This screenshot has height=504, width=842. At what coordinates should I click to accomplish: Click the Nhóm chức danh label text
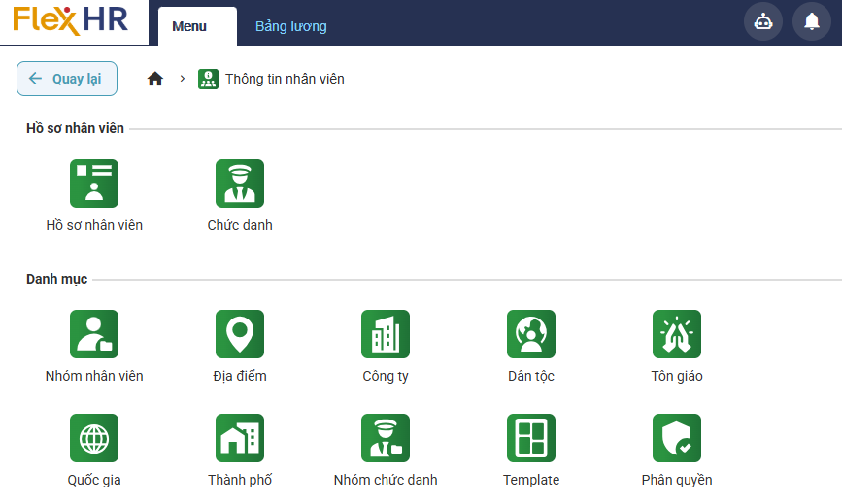tap(386, 480)
